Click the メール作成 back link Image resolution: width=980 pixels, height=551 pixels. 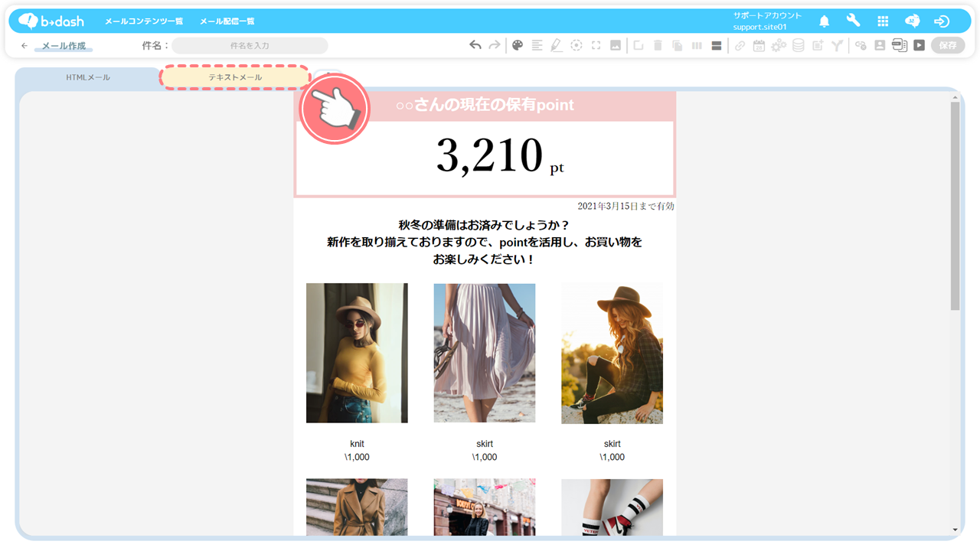[64, 46]
